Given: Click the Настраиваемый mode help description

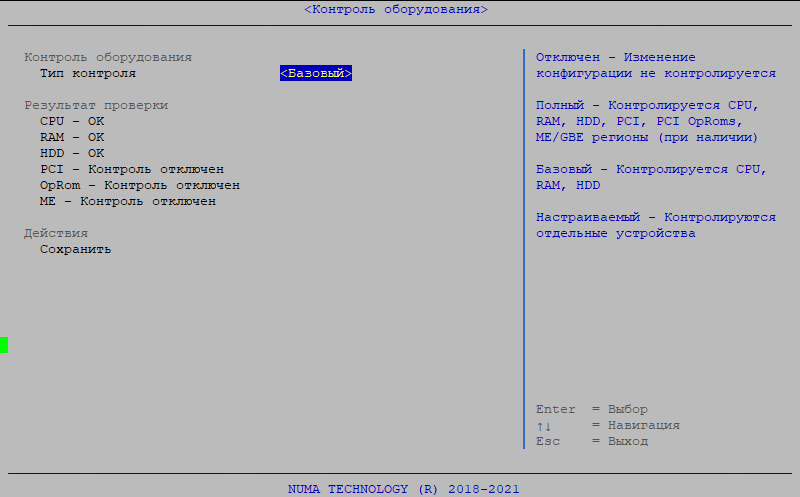Looking at the screenshot, I should [x=655, y=225].
